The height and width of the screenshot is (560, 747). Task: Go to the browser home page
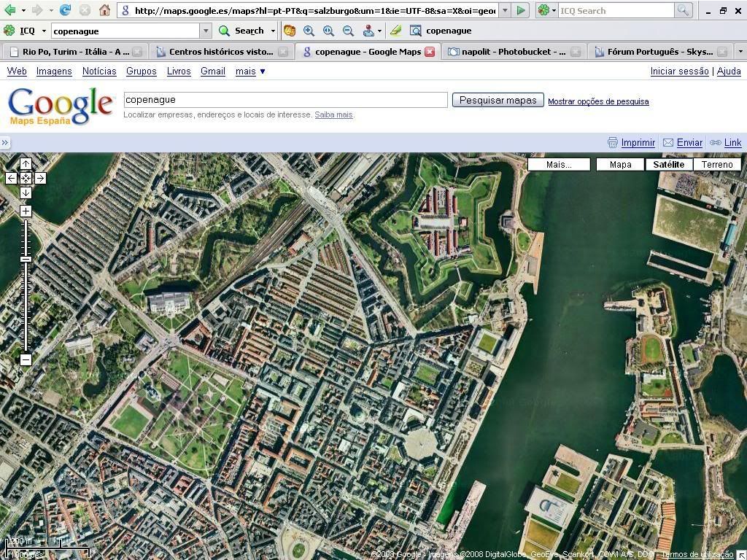pyautogui.click(x=104, y=10)
